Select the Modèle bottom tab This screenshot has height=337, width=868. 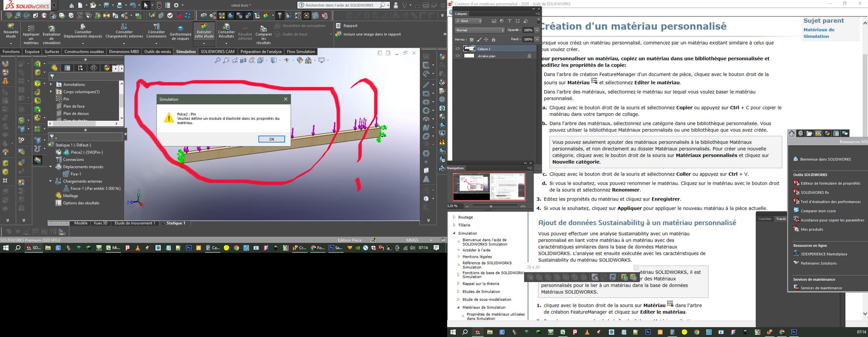pyautogui.click(x=81, y=223)
